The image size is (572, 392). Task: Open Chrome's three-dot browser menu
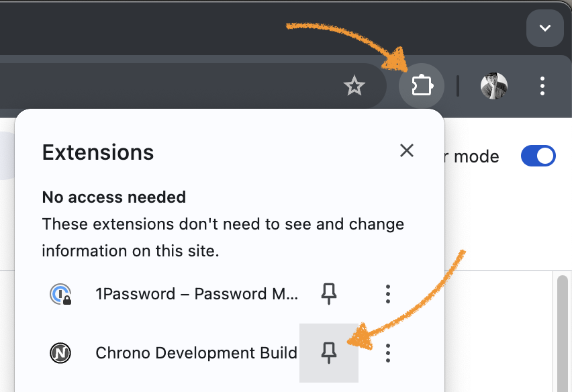point(542,86)
